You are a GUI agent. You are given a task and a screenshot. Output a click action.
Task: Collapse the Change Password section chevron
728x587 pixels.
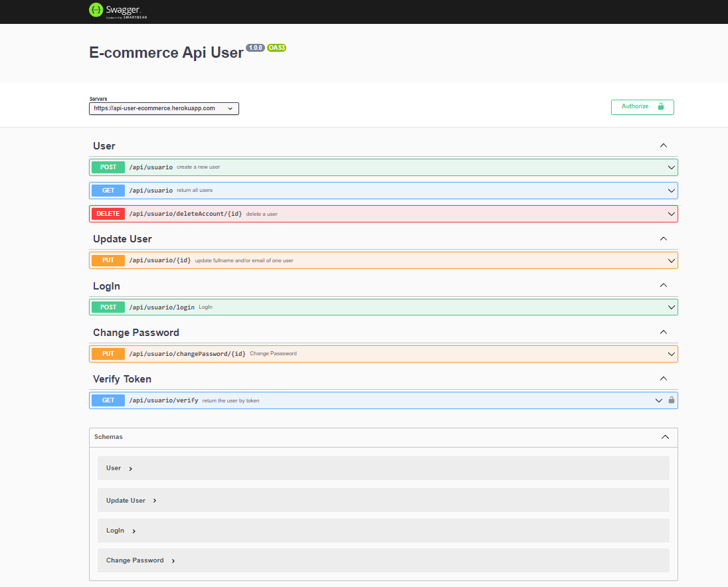(664, 332)
